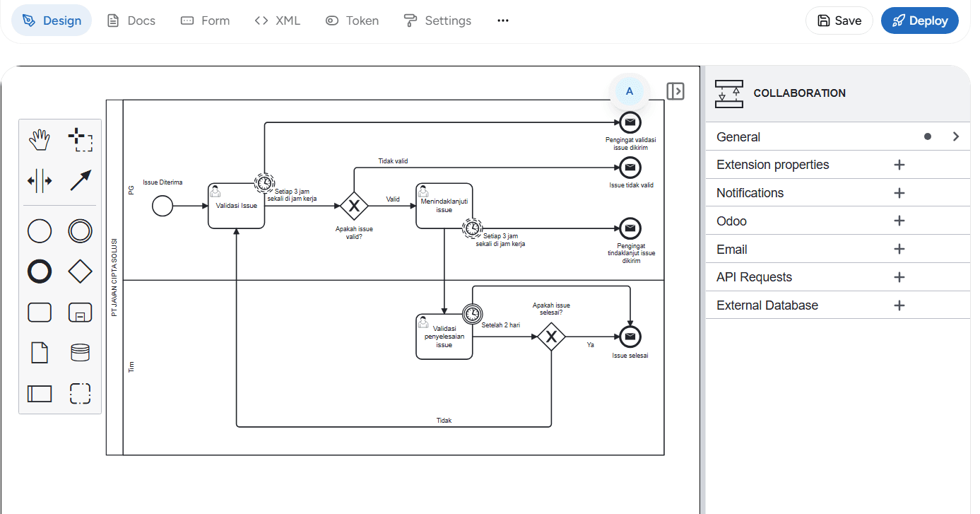
Task: Open the Token tab
Action: (352, 21)
